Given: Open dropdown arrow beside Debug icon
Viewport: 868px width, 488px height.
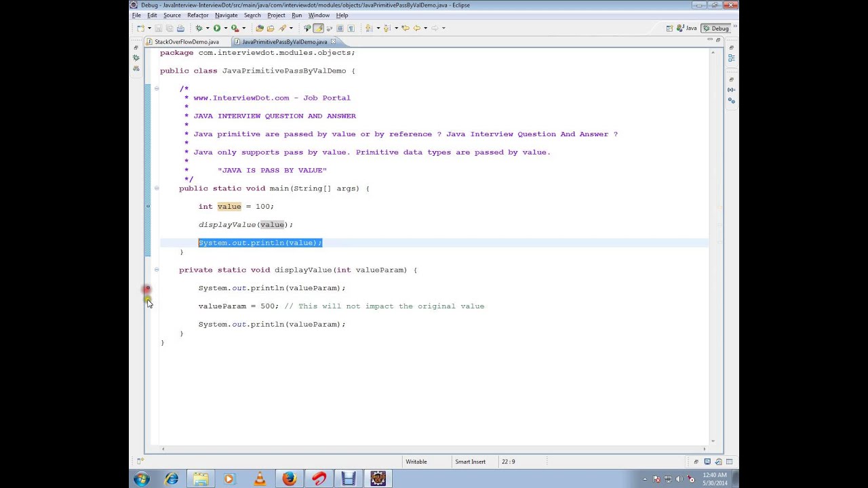Looking at the screenshot, I should pos(208,28).
